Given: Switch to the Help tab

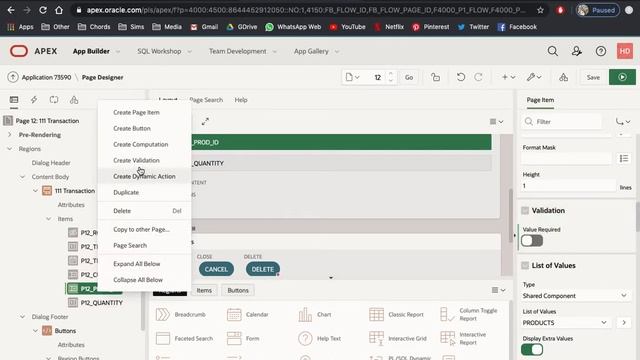Looking at the screenshot, I should [x=241, y=100].
